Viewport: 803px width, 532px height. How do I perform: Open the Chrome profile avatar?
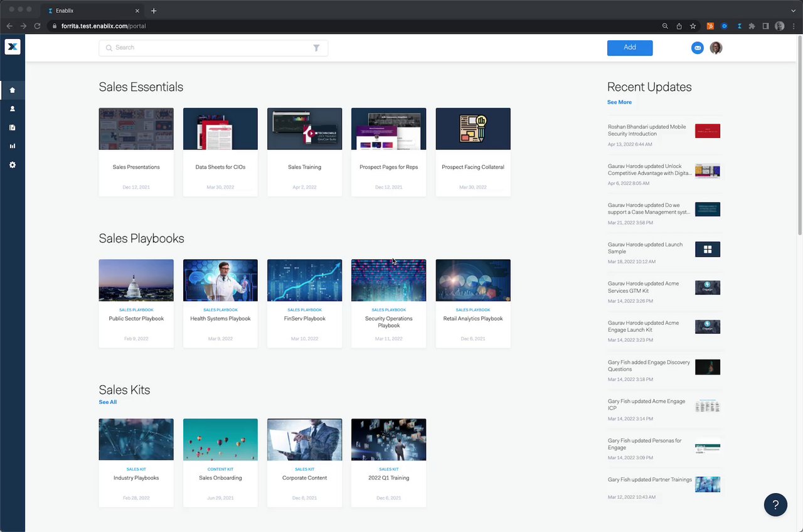(779, 26)
